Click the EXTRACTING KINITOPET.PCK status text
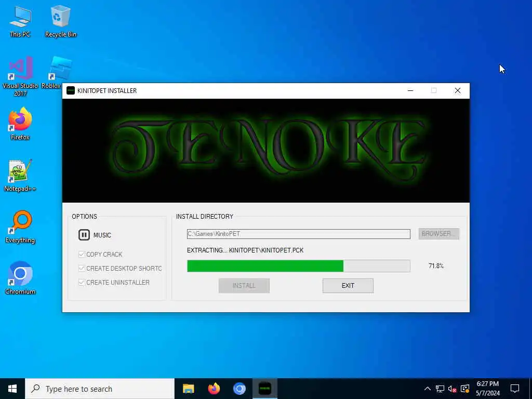Image resolution: width=532 pixels, height=399 pixels. tap(245, 250)
